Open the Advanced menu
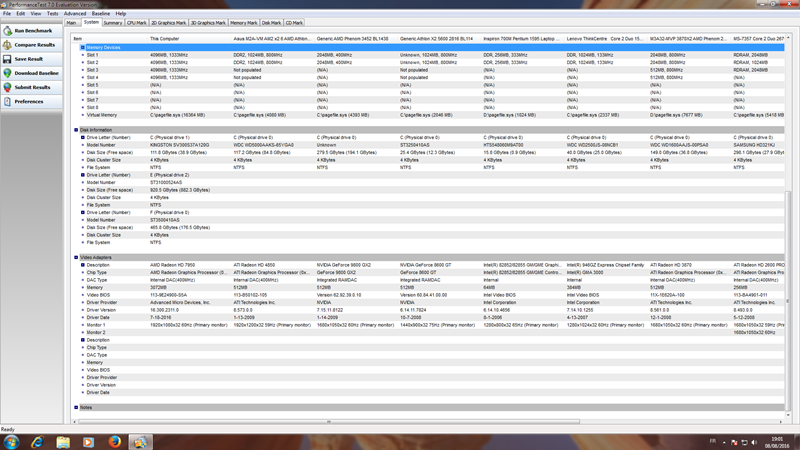This screenshot has height=450, width=800. 75,14
